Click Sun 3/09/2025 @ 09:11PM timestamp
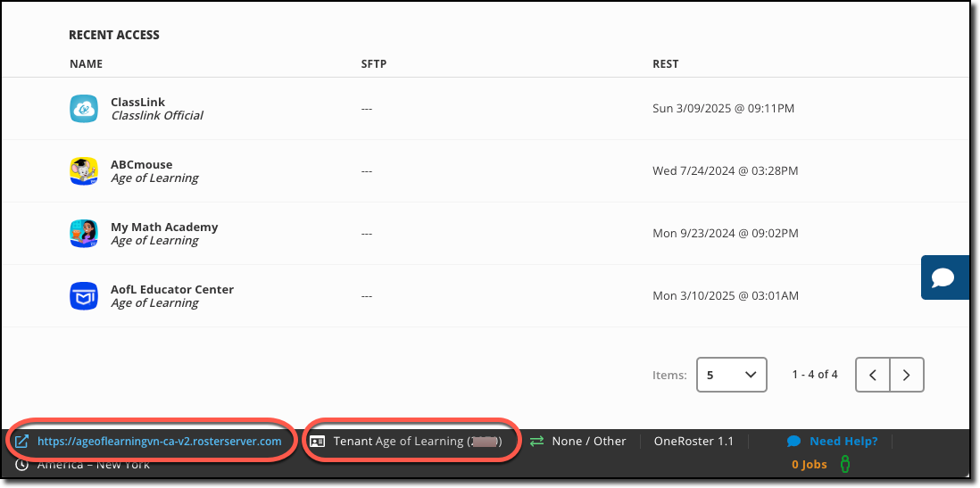The width and height of the screenshot is (980, 488). [724, 109]
